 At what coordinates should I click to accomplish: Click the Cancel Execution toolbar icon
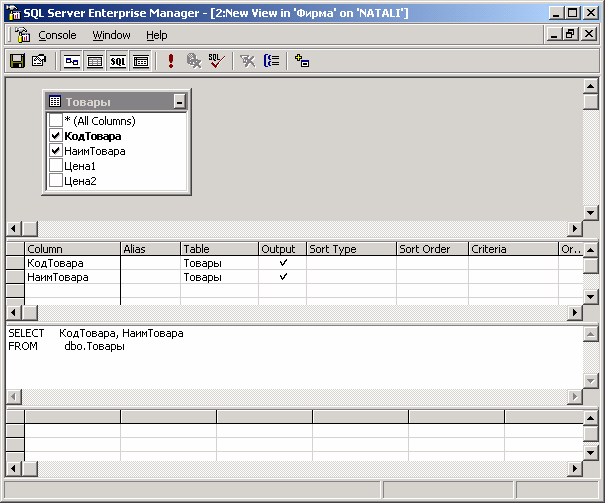194,61
